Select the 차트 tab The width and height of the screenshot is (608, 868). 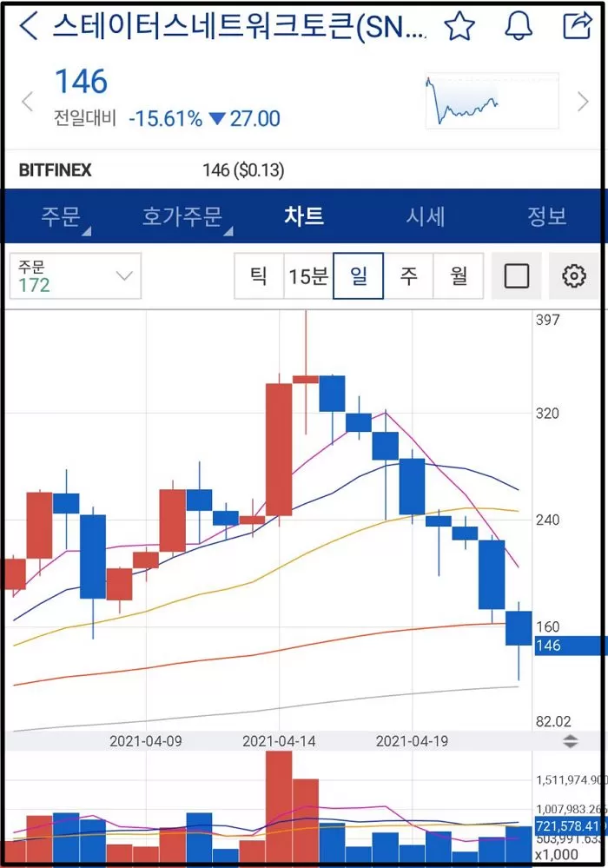point(304,215)
